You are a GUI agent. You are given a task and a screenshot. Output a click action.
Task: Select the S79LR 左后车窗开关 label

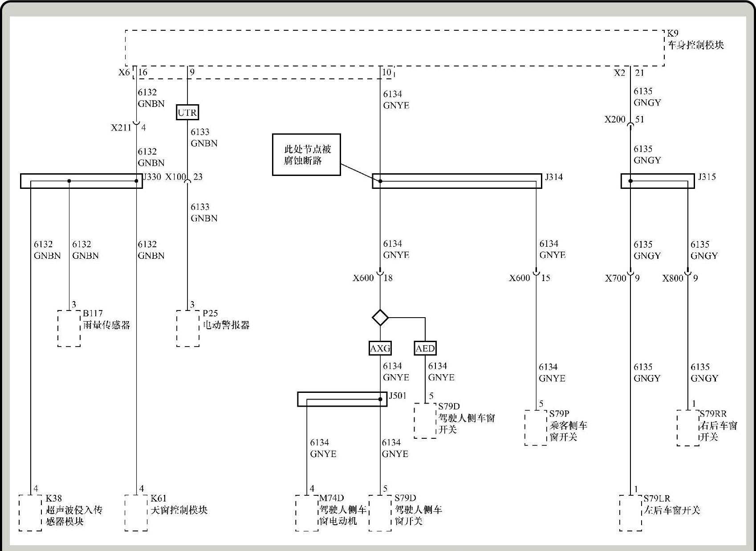click(672, 504)
